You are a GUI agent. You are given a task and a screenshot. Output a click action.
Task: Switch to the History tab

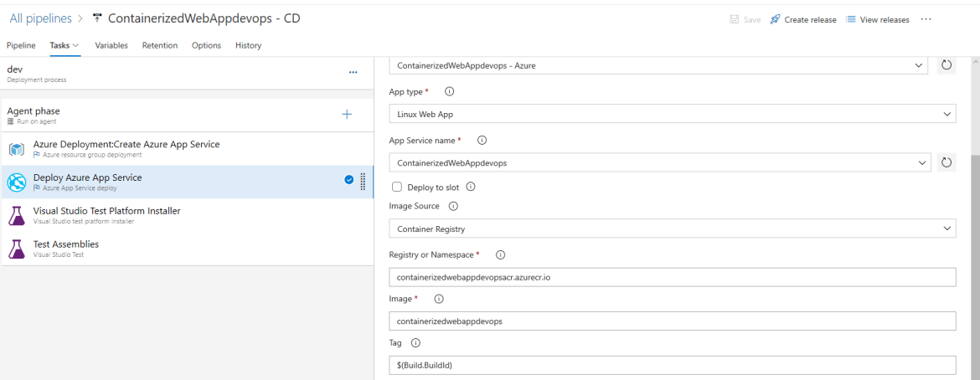point(248,46)
